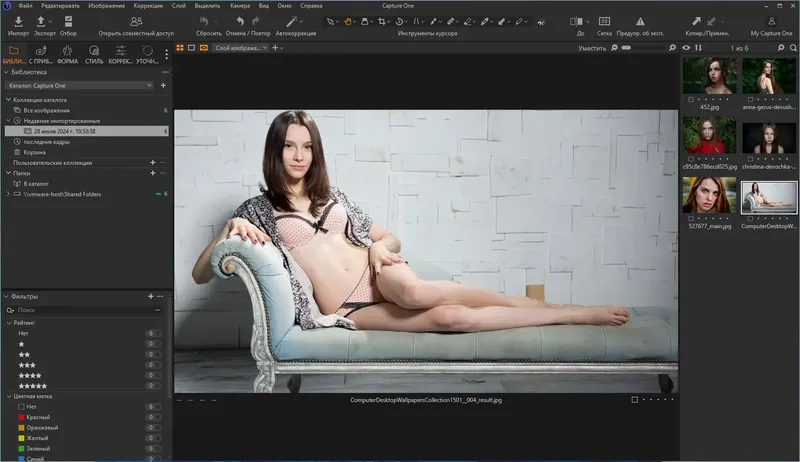The image size is (800, 462).
Task: Check the box under the 527677_main.jpg thumbnail
Action: 689,220
